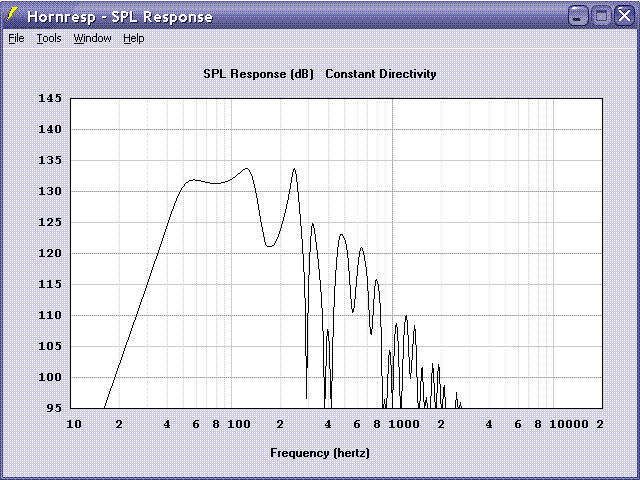This screenshot has width=640, height=480.
Task: Click the 'SPL Response (dB)' chart title
Action: tap(258, 74)
